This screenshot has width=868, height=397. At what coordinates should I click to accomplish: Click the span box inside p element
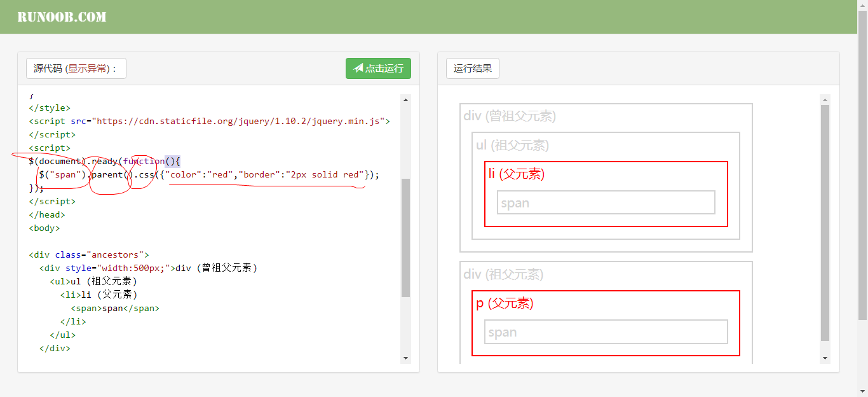[x=606, y=332]
